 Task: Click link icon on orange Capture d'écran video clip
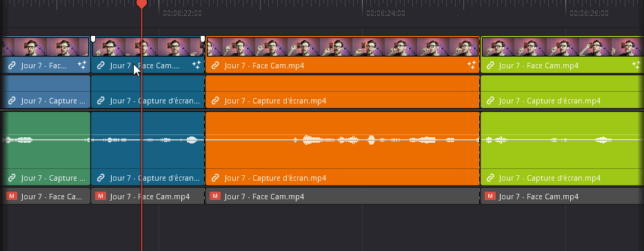click(215, 101)
